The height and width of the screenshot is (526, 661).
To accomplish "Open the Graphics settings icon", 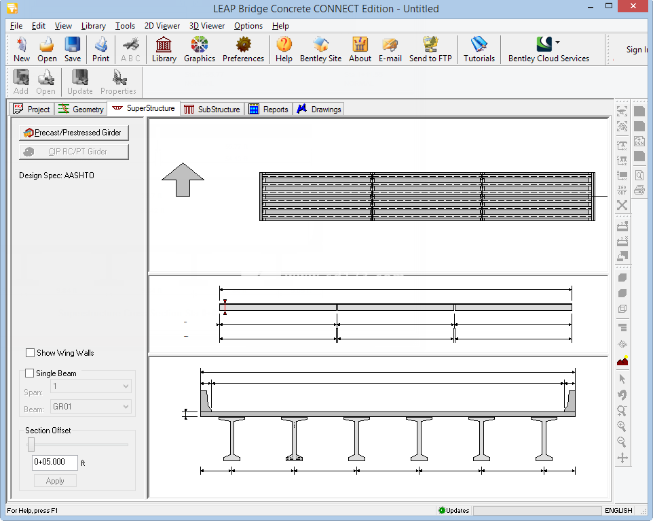I will coord(199,49).
